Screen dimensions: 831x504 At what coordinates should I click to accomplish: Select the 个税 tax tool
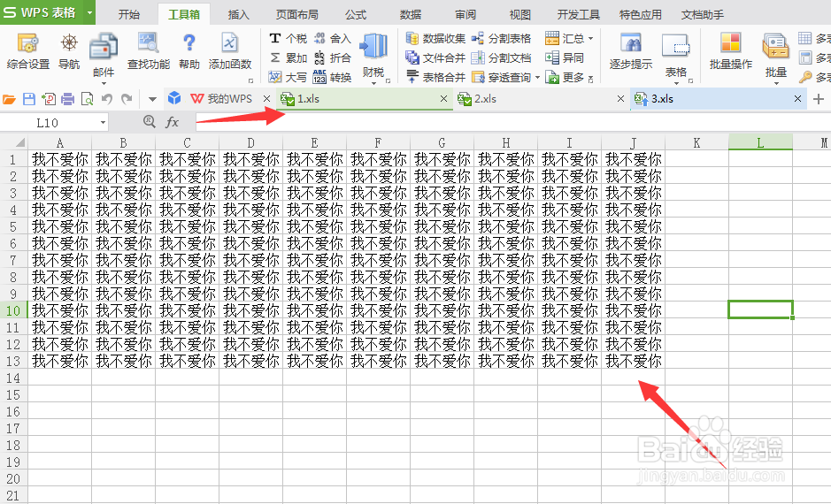(289, 38)
